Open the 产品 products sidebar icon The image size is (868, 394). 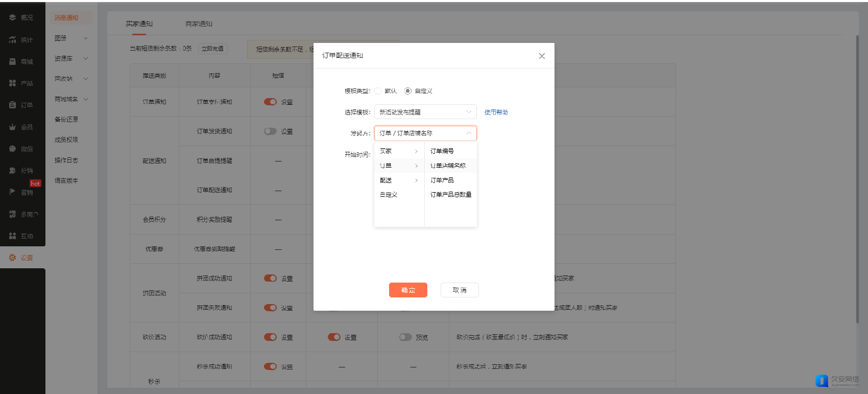pyautogui.click(x=13, y=83)
